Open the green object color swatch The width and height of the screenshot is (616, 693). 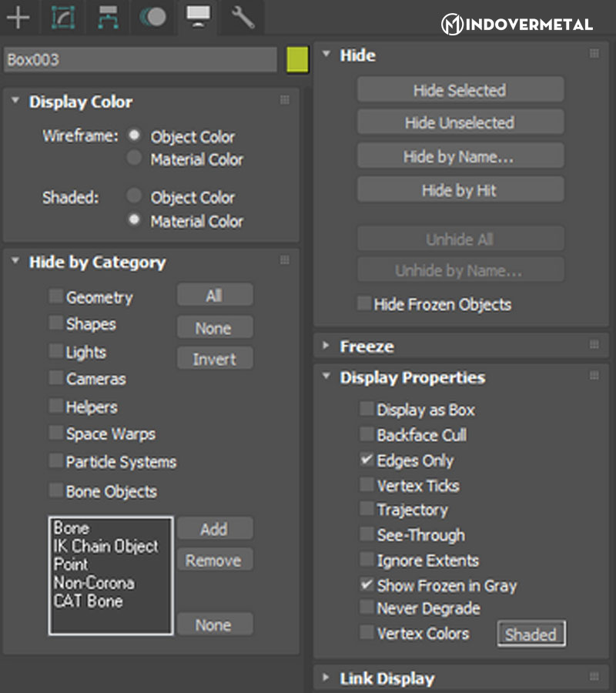[x=296, y=60]
